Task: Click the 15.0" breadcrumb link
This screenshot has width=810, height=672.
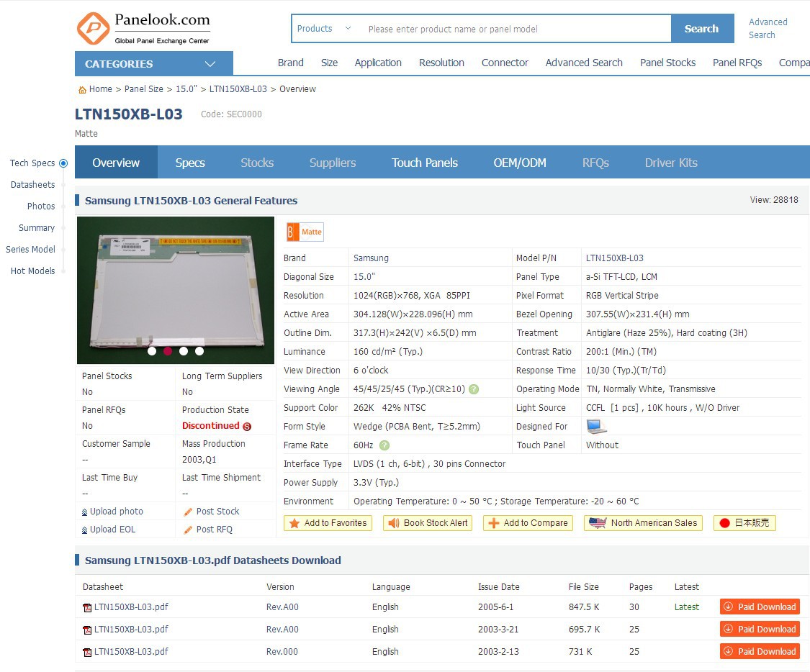Action: [186, 89]
